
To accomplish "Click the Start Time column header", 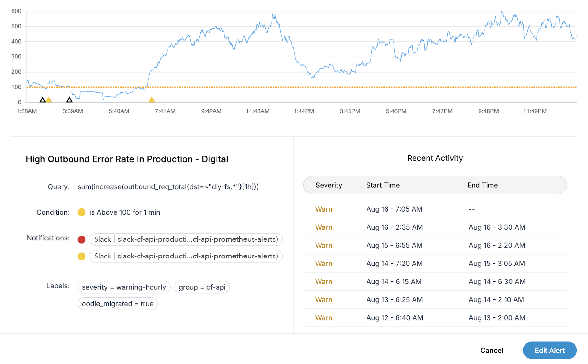I will tap(383, 185).
